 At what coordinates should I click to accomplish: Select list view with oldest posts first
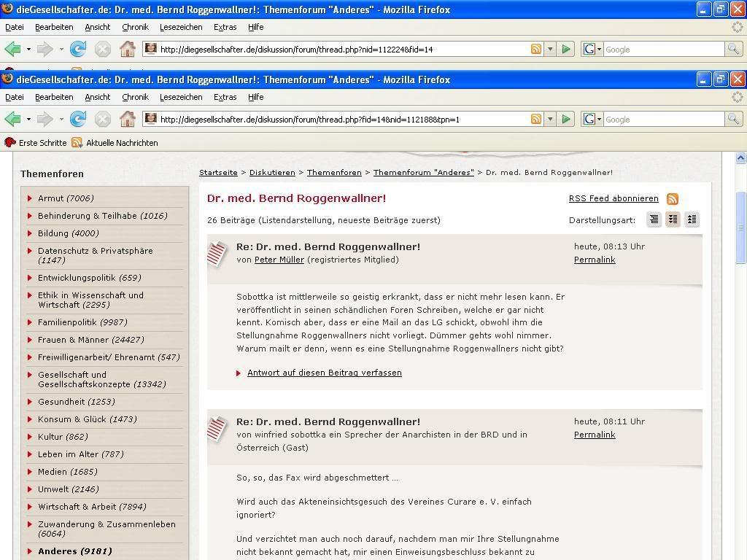pos(692,219)
